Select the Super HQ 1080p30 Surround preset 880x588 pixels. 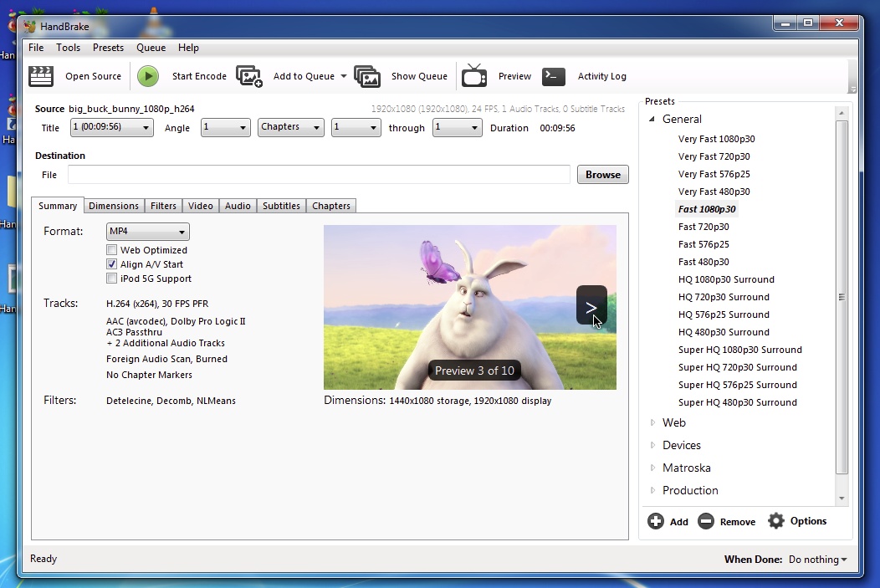tap(740, 350)
